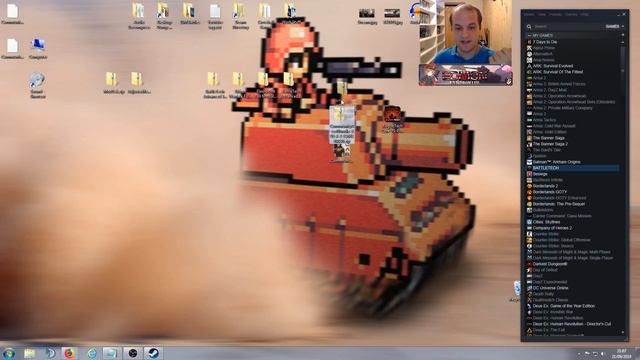Select the Computer desktop icon
This screenshot has height=360, width=640.
[x=38, y=49]
